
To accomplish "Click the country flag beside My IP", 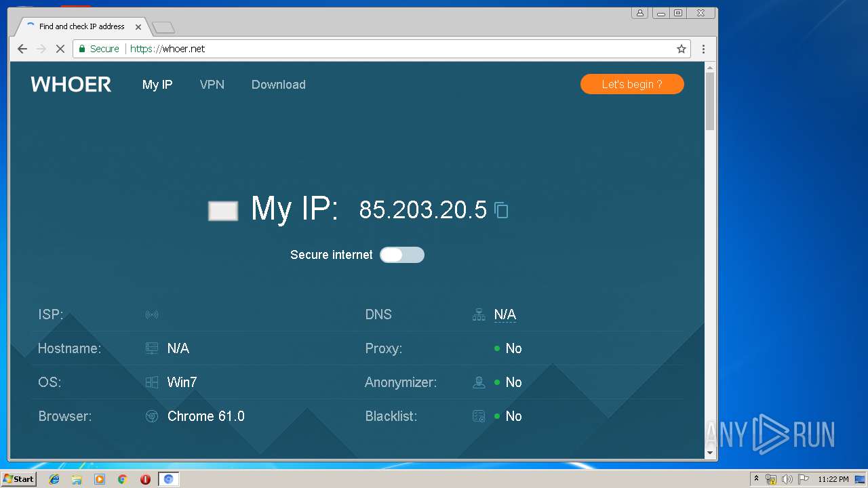I will coord(223,211).
